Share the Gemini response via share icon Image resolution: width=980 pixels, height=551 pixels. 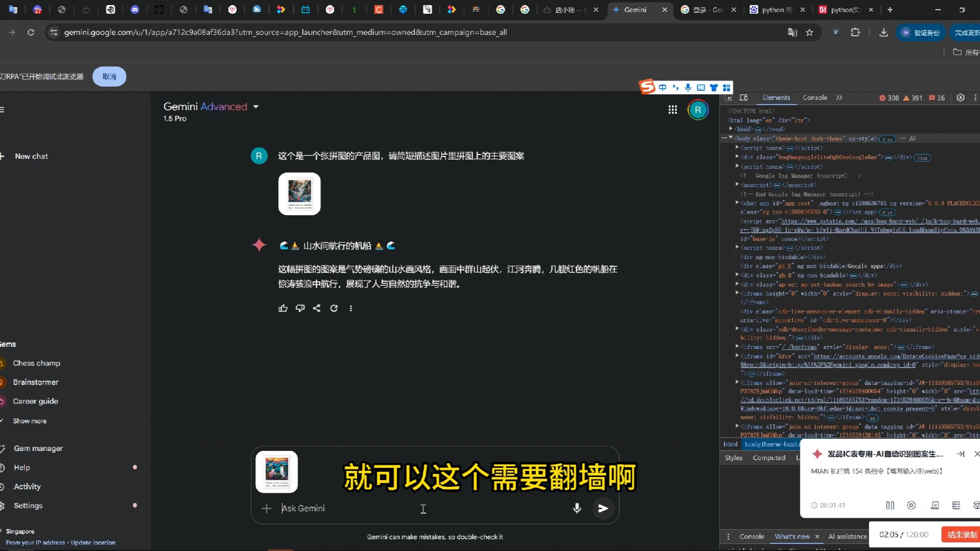(x=316, y=308)
